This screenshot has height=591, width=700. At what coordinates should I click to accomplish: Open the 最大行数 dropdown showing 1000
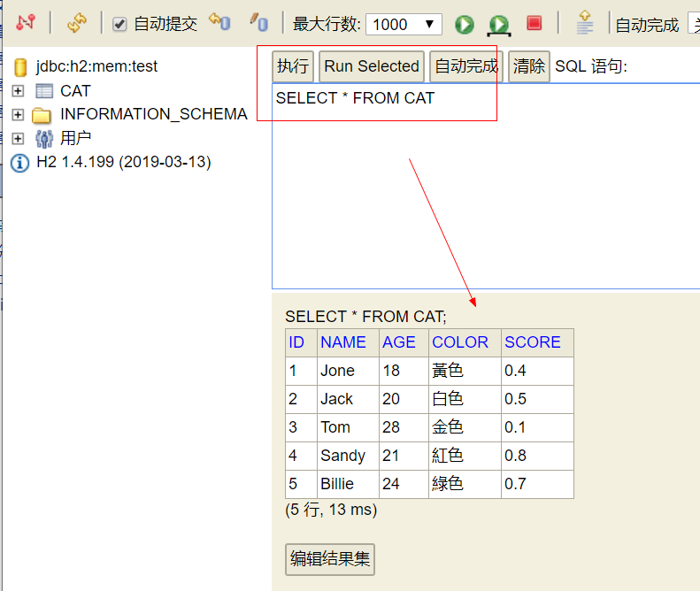pos(404,24)
